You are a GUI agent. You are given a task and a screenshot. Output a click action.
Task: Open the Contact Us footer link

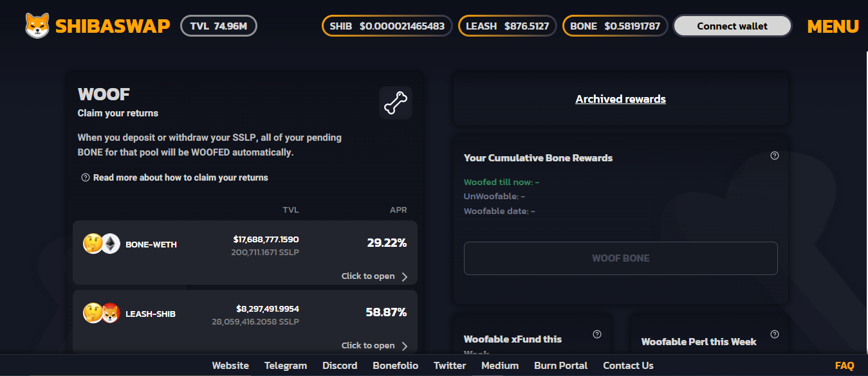tap(628, 365)
